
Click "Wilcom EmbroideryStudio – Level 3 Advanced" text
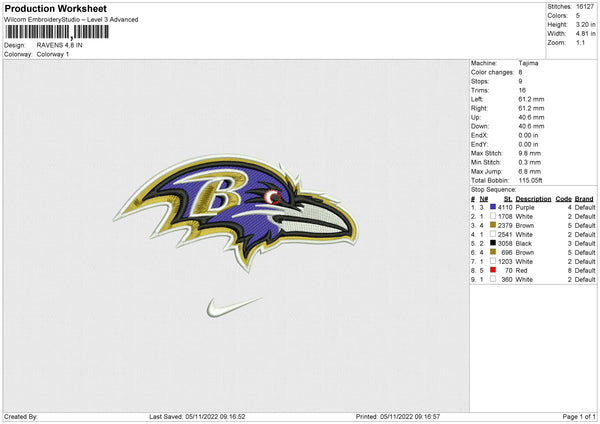point(71,20)
